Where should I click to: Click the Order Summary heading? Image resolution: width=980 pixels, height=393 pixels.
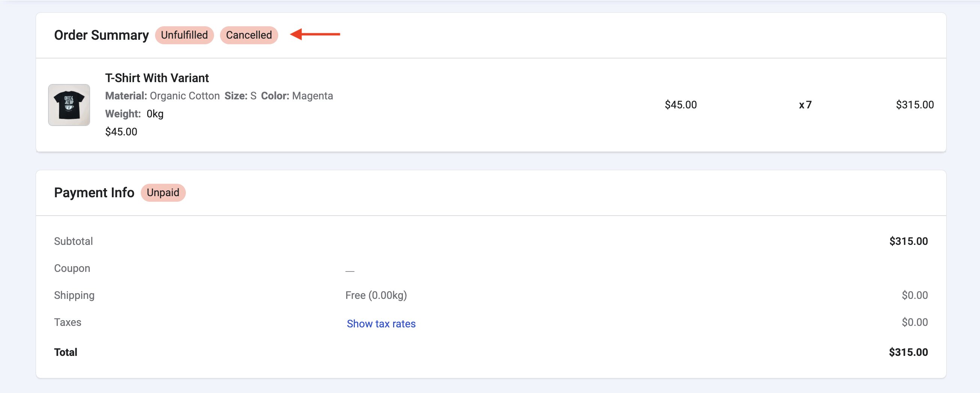(x=101, y=35)
